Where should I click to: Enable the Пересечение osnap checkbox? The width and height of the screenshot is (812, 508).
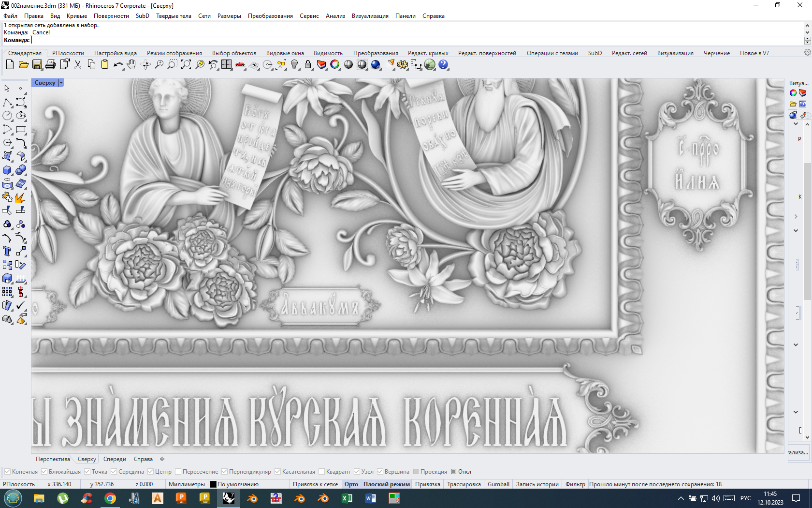178,472
